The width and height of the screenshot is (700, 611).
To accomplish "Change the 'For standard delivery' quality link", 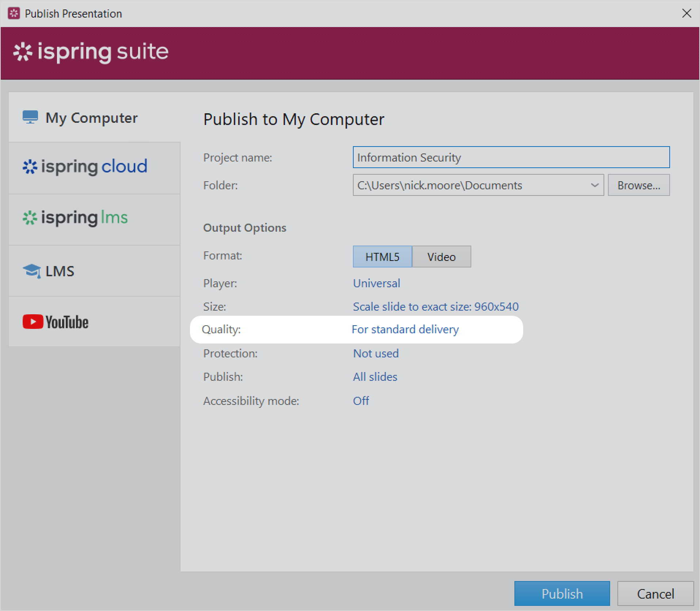I will pos(405,329).
